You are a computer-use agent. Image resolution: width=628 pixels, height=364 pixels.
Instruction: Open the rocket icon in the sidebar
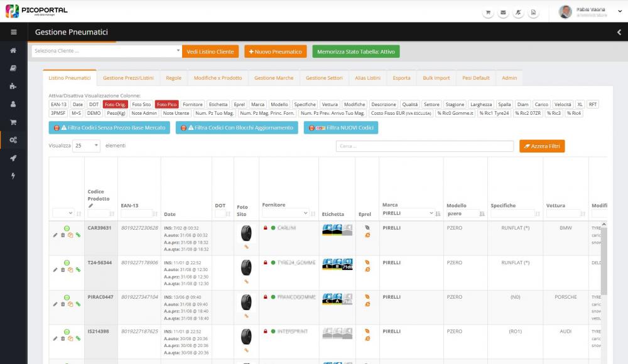(13, 158)
